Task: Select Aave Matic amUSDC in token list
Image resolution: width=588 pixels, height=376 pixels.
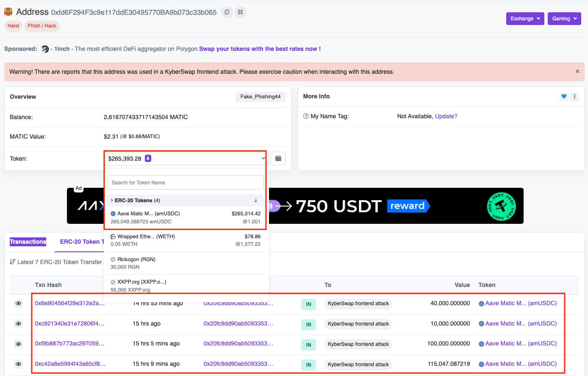Action: [186, 217]
